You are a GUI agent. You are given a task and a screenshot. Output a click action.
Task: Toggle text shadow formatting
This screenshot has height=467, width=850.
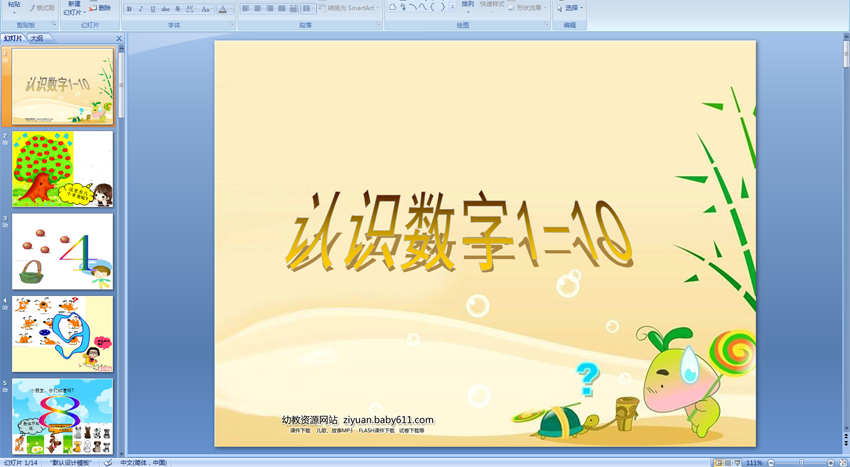[178, 9]
